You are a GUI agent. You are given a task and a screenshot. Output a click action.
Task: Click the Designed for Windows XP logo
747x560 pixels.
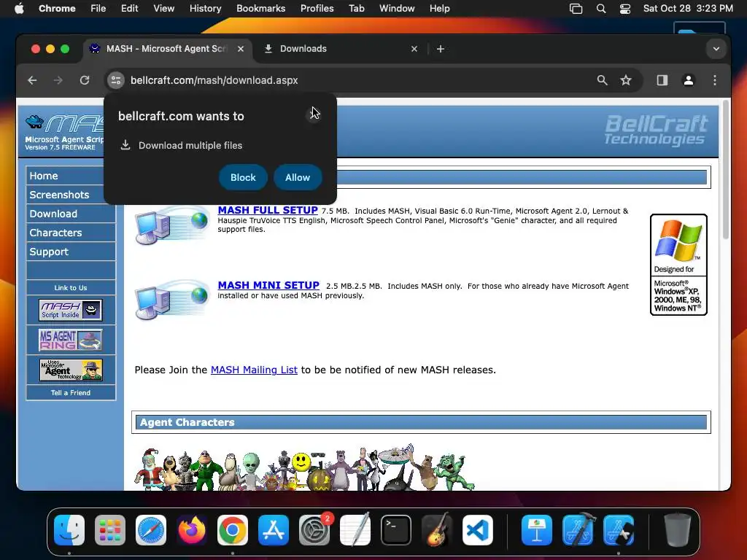click(x=678, y=265)
